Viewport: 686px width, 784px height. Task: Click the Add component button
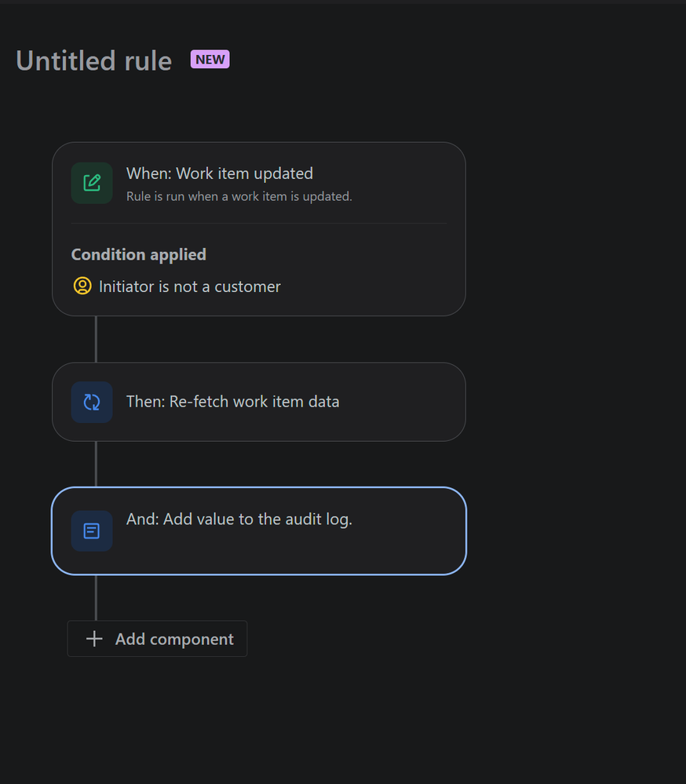[157, 639]
